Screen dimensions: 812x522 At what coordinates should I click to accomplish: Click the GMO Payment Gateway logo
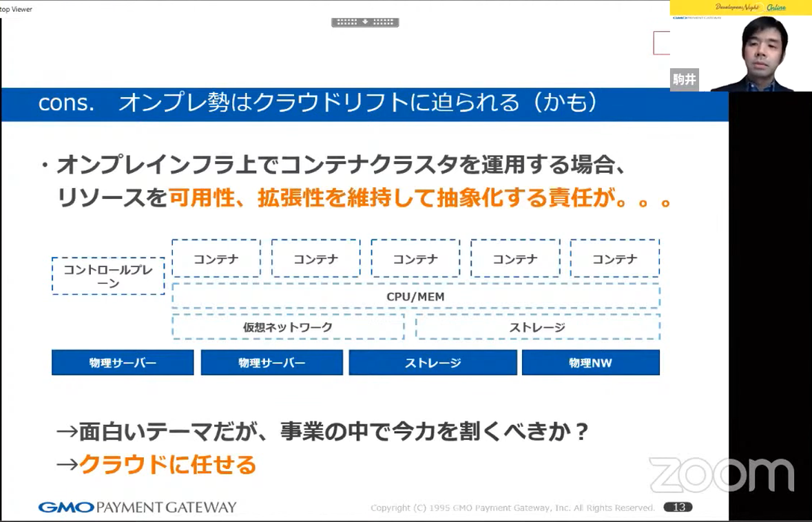pos(137,507)
